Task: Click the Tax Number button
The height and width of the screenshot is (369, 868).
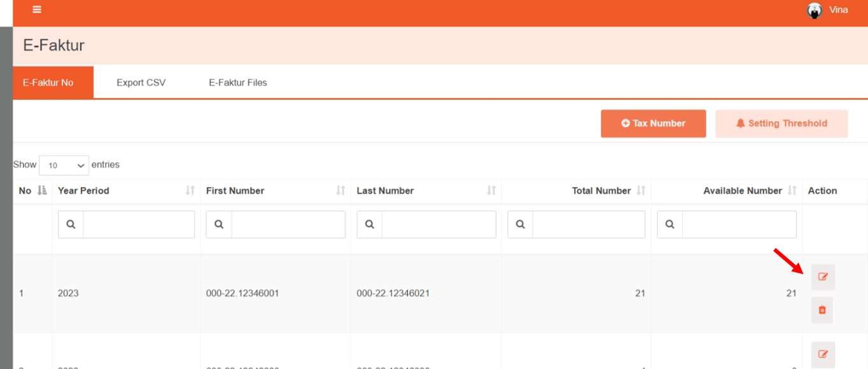Action: click(x=653, y=123)
